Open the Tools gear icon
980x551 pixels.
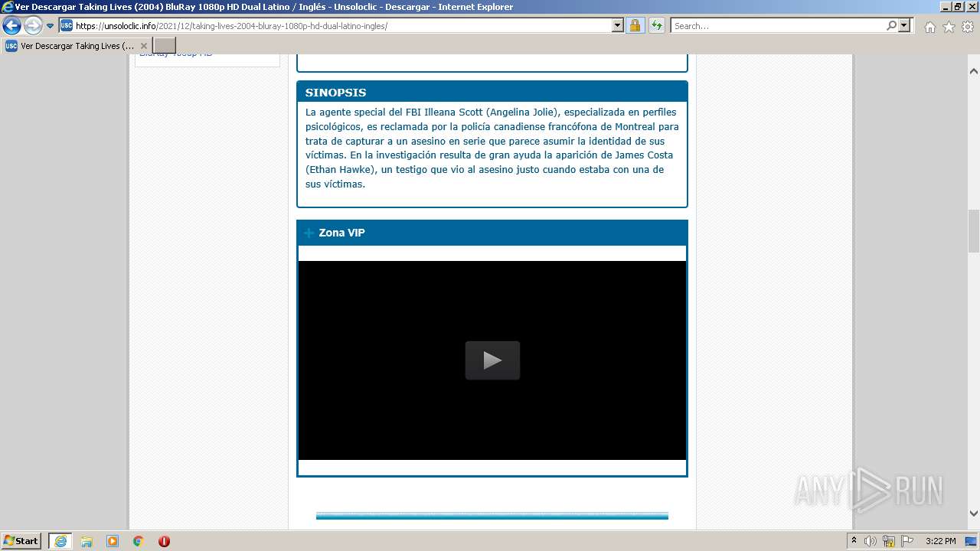[968, 27]
